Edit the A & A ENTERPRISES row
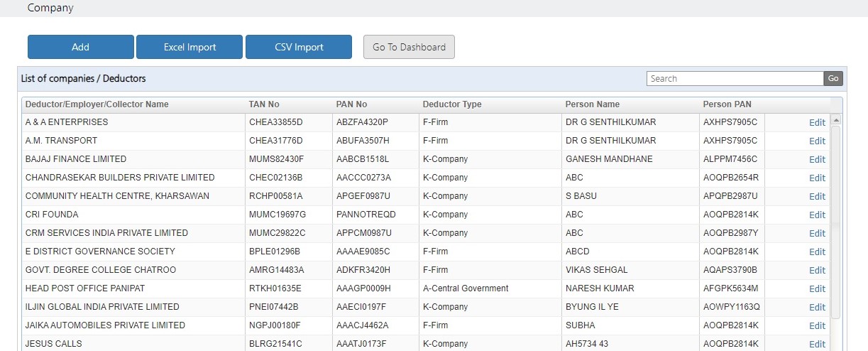 coord(817,122)
